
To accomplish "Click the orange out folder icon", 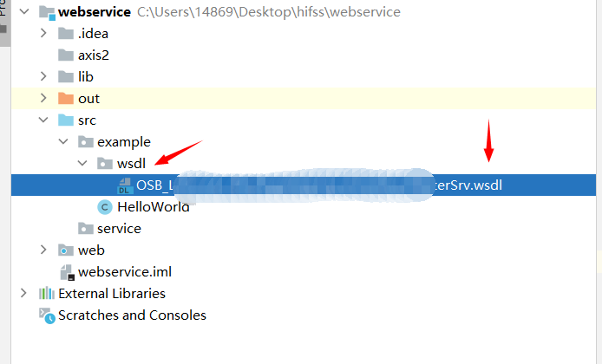I will 66,99.
